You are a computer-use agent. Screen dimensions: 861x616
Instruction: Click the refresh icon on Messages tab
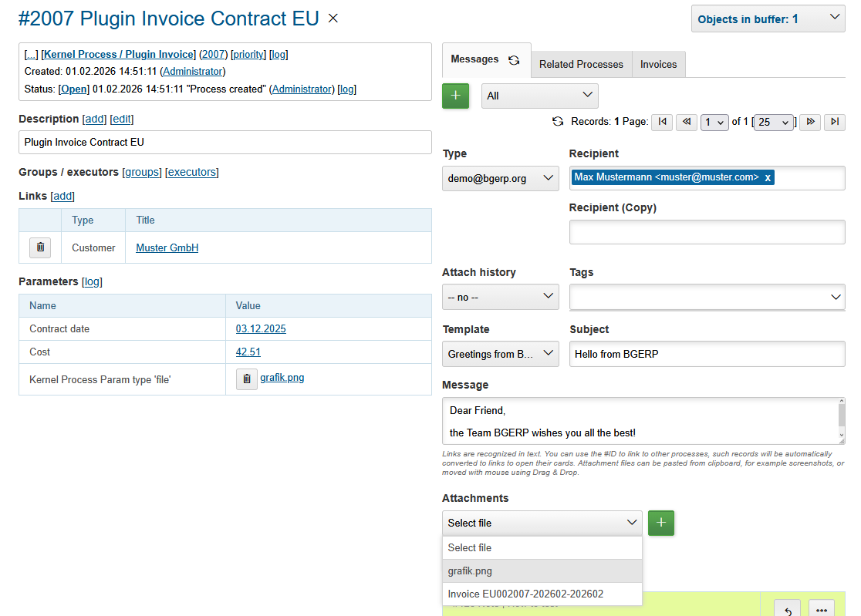tap(514, 60)
